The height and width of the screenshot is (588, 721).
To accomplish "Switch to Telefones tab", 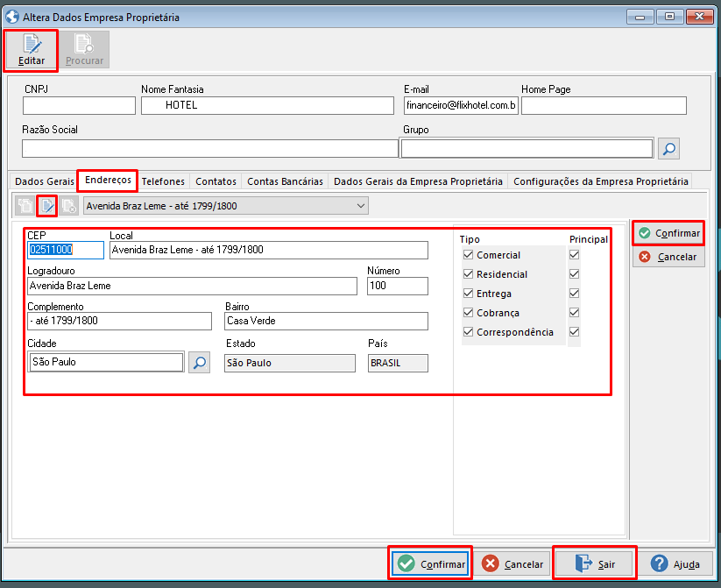I will [163, 181].
